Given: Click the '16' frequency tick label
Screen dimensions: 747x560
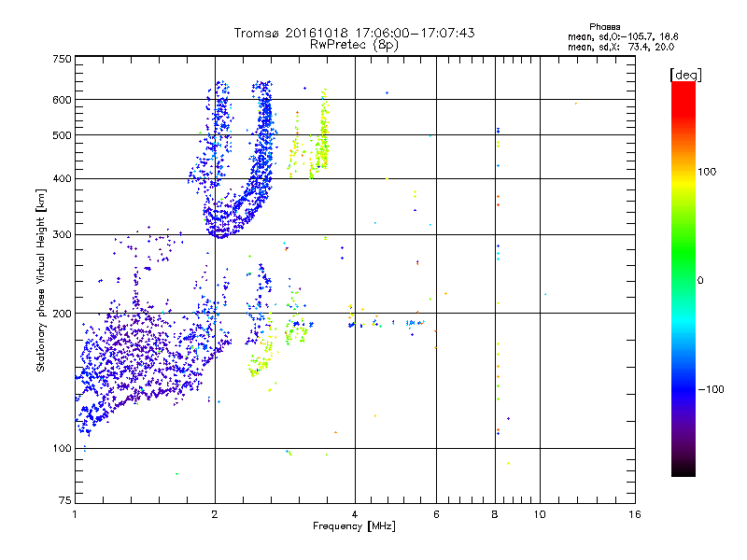Looking at the screenshot, I should point(635,514).
